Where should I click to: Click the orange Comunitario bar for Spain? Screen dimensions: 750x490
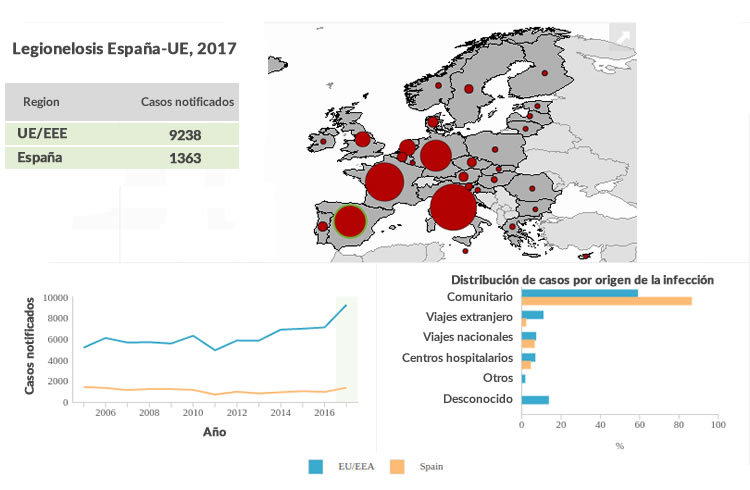[x=606, y=301]
